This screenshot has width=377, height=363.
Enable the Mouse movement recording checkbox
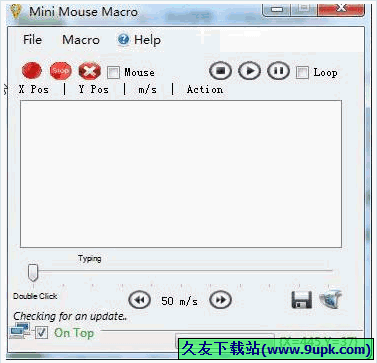[x=113, y=72]
